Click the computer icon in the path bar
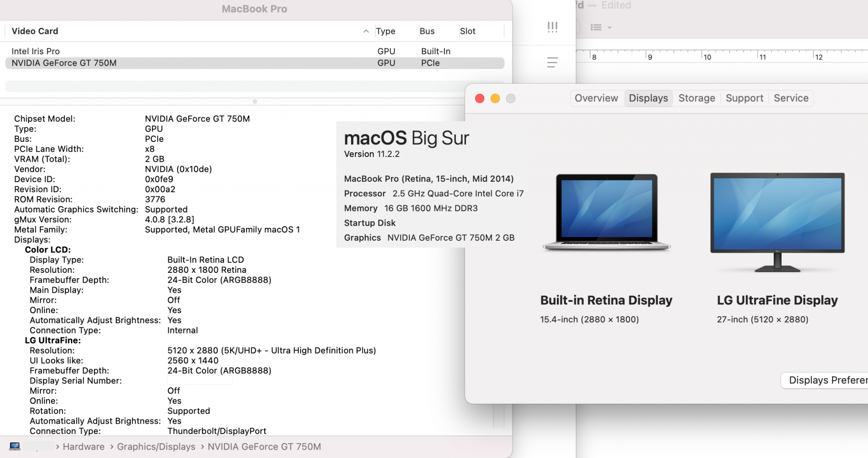 pyautogui.click(x=15, y=446)
